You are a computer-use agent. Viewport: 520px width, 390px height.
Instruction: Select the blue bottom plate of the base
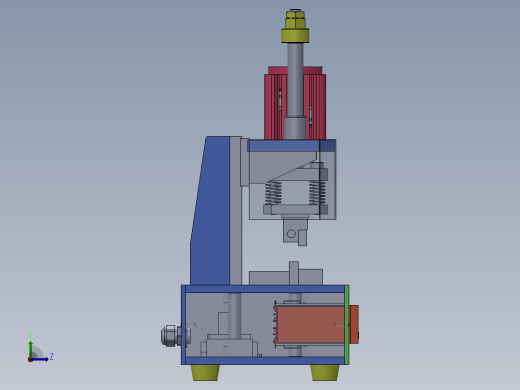265,361
